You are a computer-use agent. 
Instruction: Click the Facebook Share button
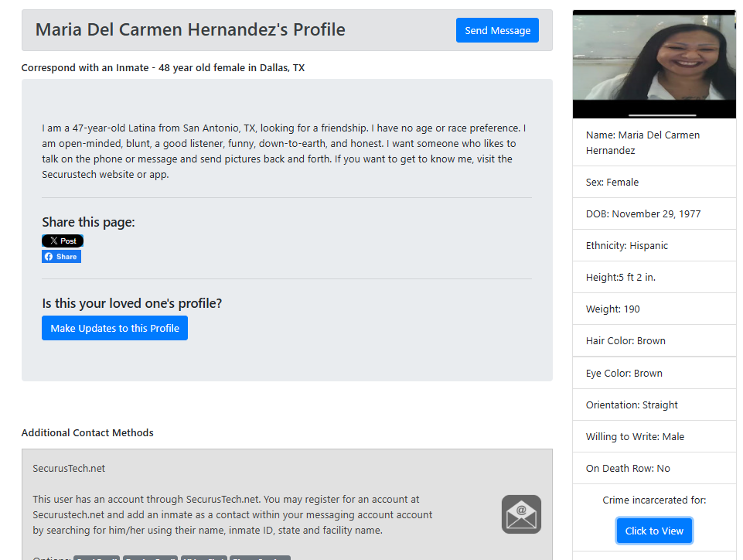[x=62, y=257]
